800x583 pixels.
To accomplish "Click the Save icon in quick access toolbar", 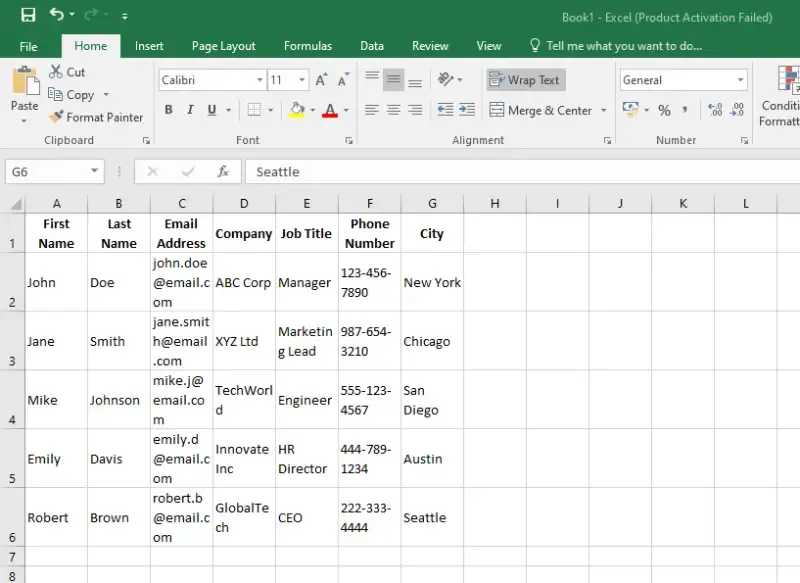I will pos(28,15).
